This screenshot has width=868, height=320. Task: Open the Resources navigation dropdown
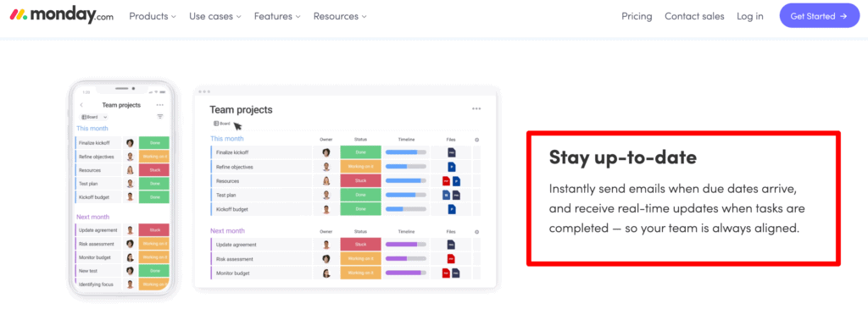pyautogui.click(x=340, y=16)
